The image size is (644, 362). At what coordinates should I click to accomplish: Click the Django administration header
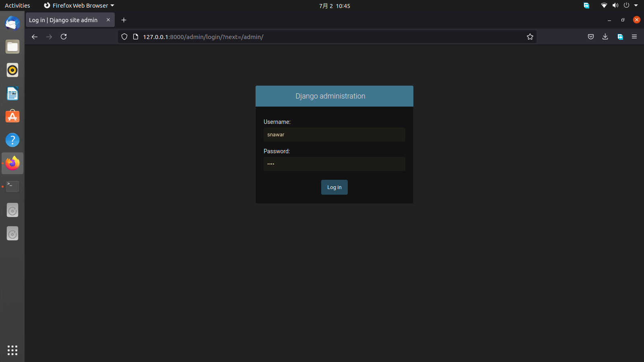(x=330, y=96)
